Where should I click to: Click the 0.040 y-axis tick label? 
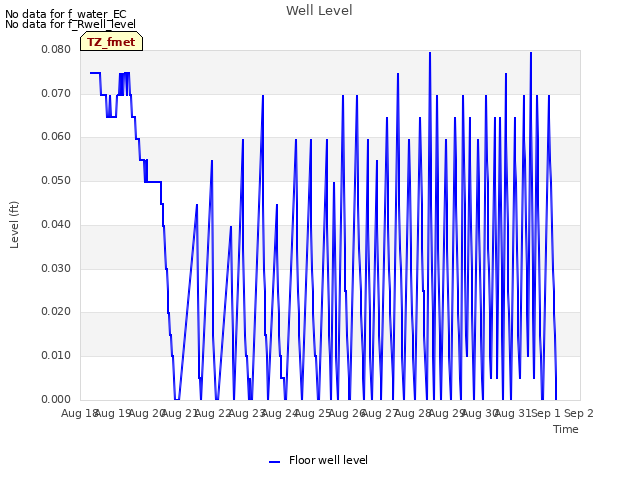click(56, 224)
